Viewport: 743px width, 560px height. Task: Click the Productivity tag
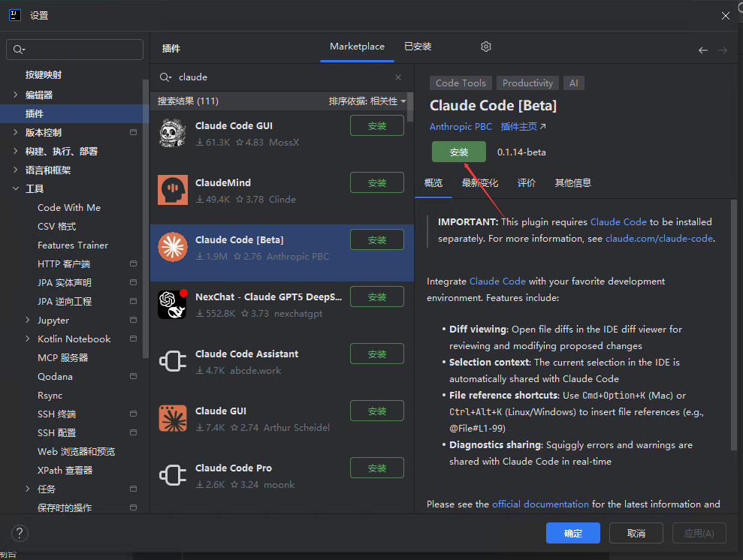pos(527,83)
